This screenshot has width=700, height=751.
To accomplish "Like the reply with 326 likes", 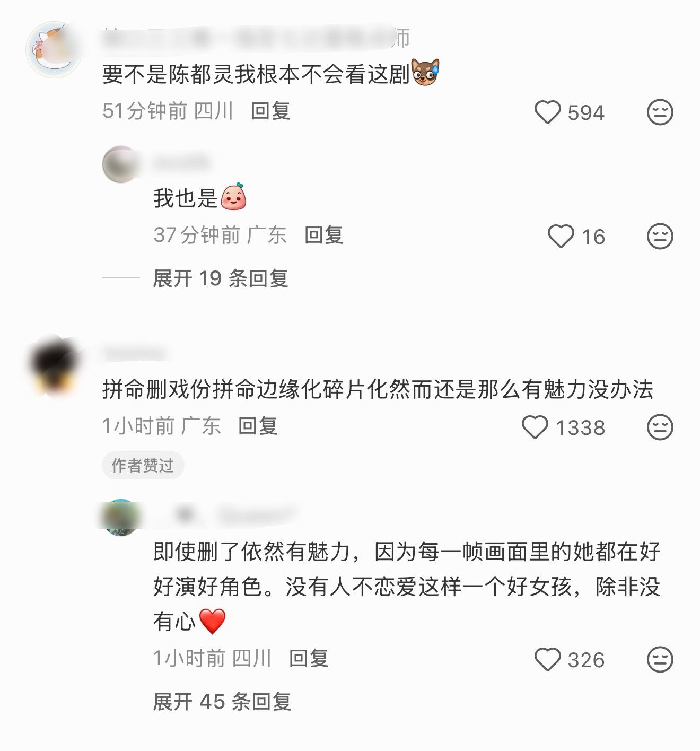I will point(547,660).
